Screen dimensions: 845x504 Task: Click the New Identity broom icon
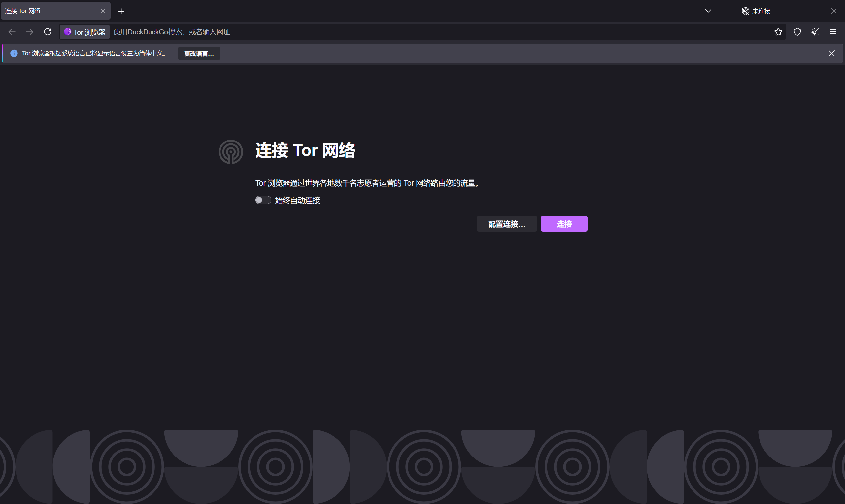(x=815, y=32)
